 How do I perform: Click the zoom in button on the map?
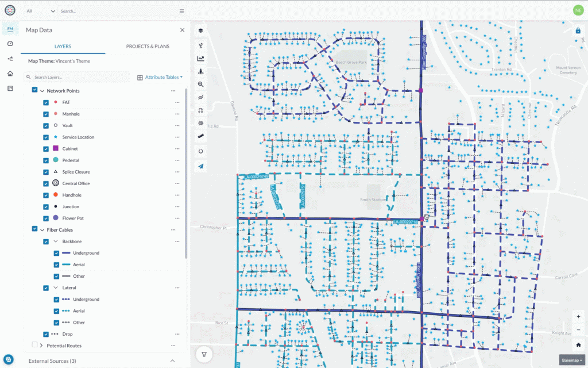coord(578,316)
